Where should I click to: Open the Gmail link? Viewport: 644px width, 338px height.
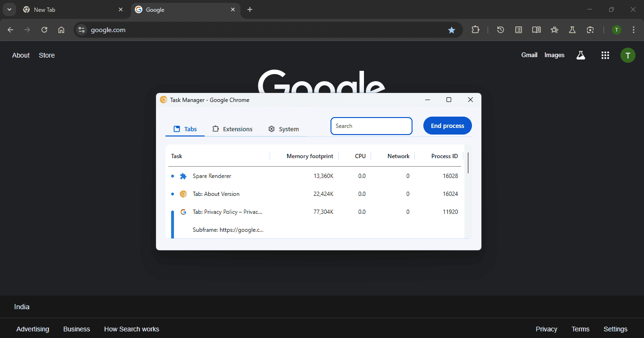[529, 55]
